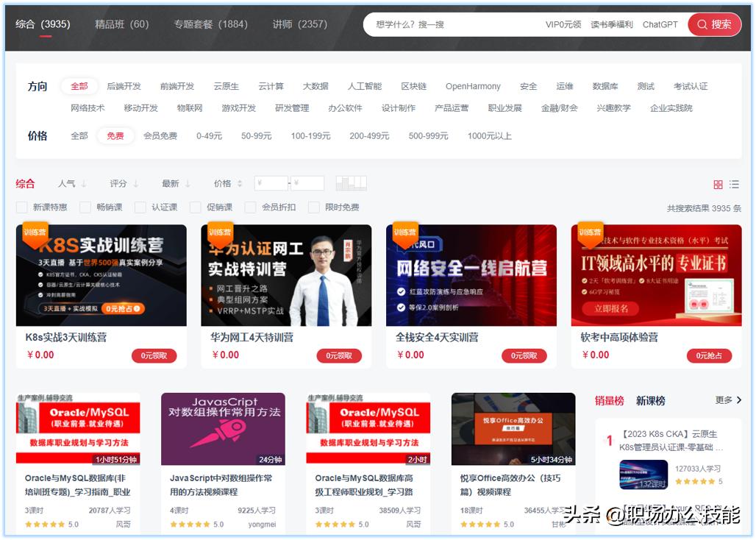
Task: Click the descending arrow next to 人气
Action: tap(85, 184)
